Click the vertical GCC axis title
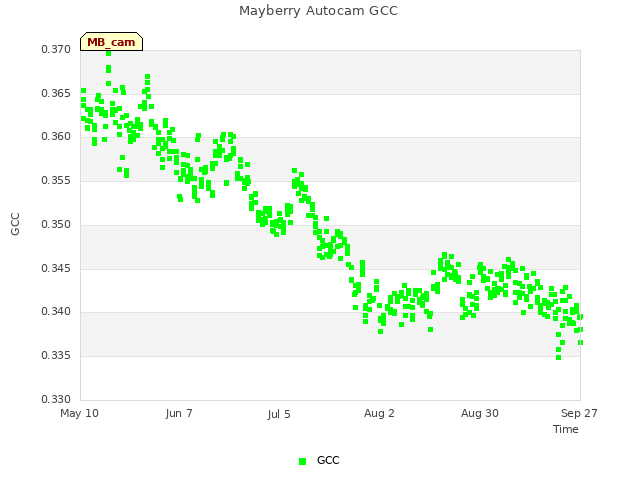The height and width of the screenshot is (480, 640). click(15, 224)
